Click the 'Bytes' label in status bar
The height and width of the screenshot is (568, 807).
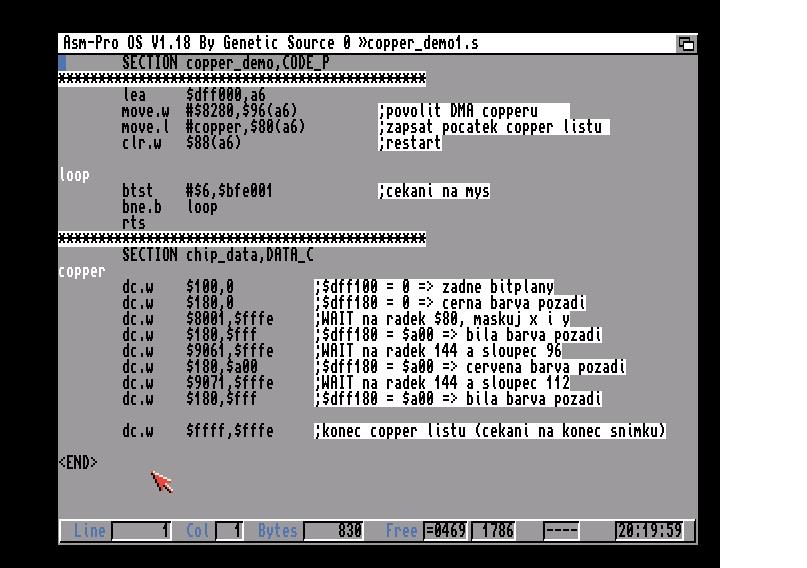277,531
